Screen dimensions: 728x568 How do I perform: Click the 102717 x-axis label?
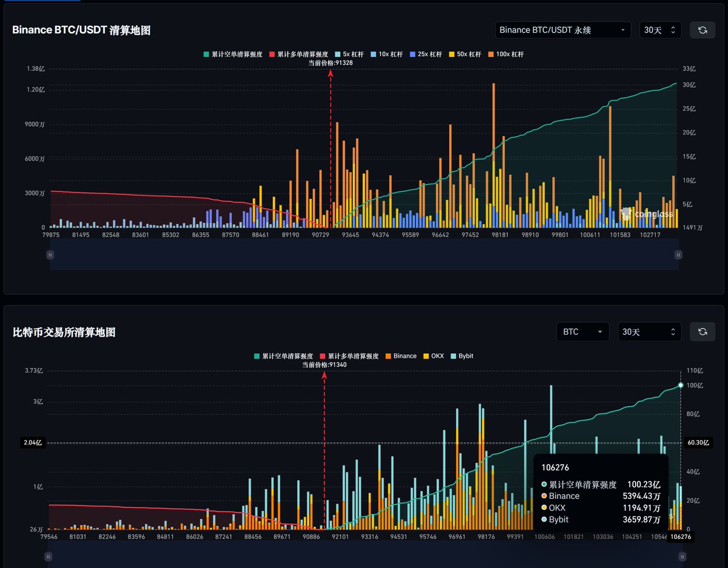pyautogui.click(x=650, y=235)
